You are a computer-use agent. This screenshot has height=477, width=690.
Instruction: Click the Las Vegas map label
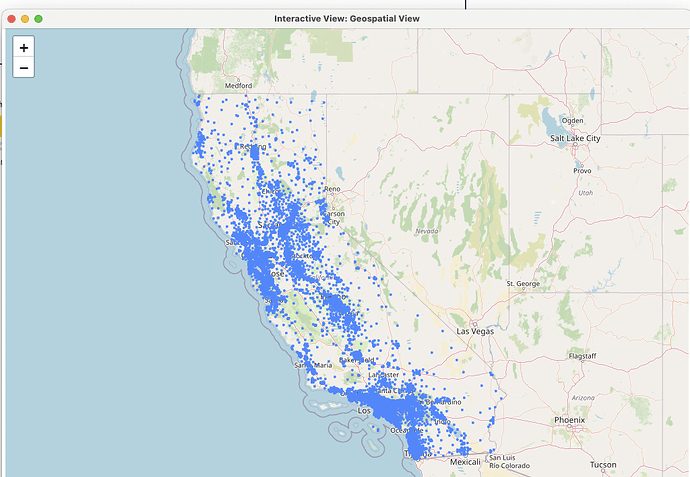click(476, 330)
